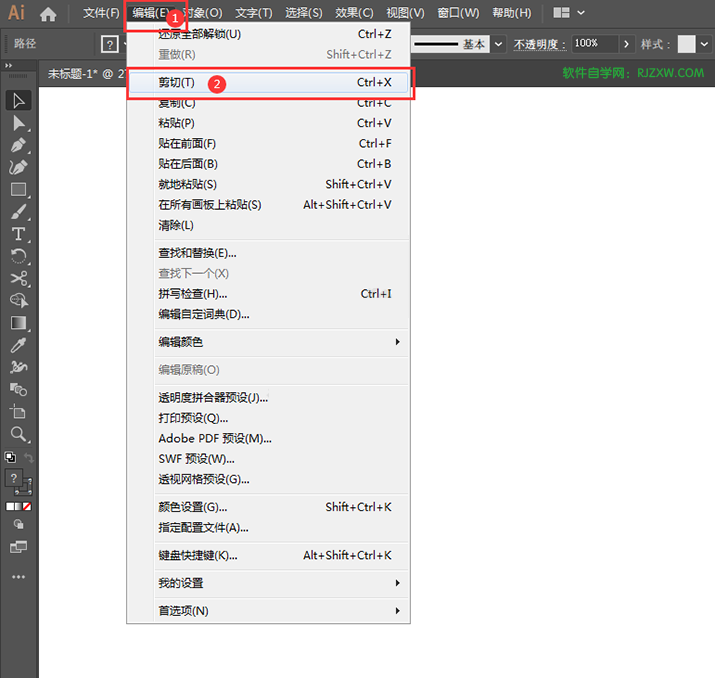Screen dimensions: 715x678
Task: Choose 贴在后面(B) menu entry
Action: (269, 164)
